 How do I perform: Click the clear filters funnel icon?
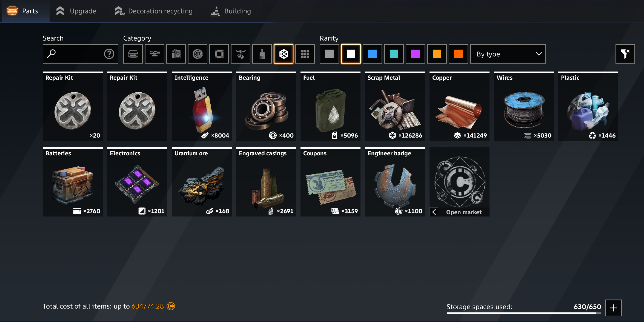tap(625, 54)
